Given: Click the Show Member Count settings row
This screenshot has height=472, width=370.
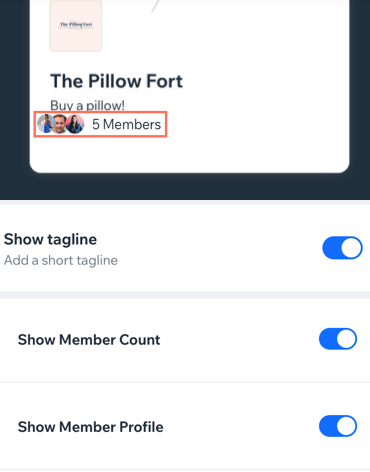Looking at the screenshot, I should (x=185, y=340).
